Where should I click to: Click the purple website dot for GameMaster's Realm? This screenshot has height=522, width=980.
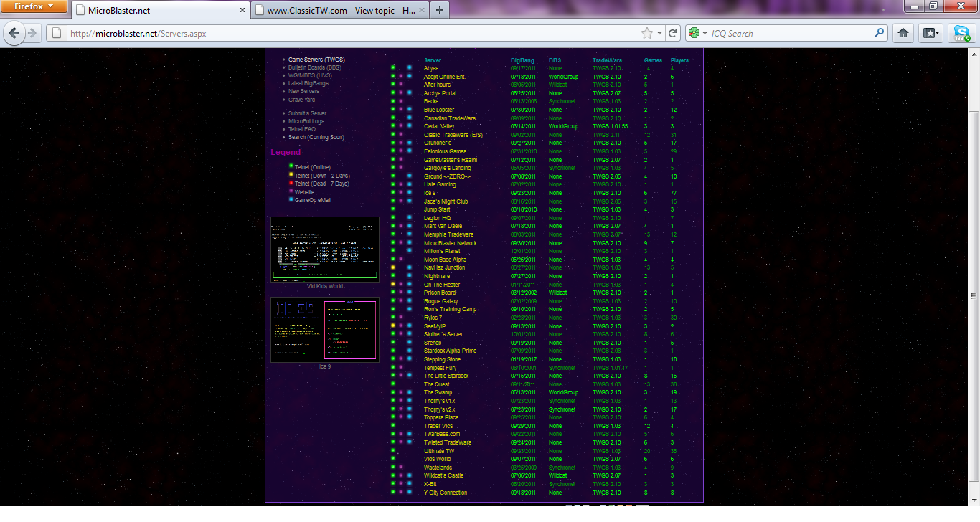(x=401, y=160)
